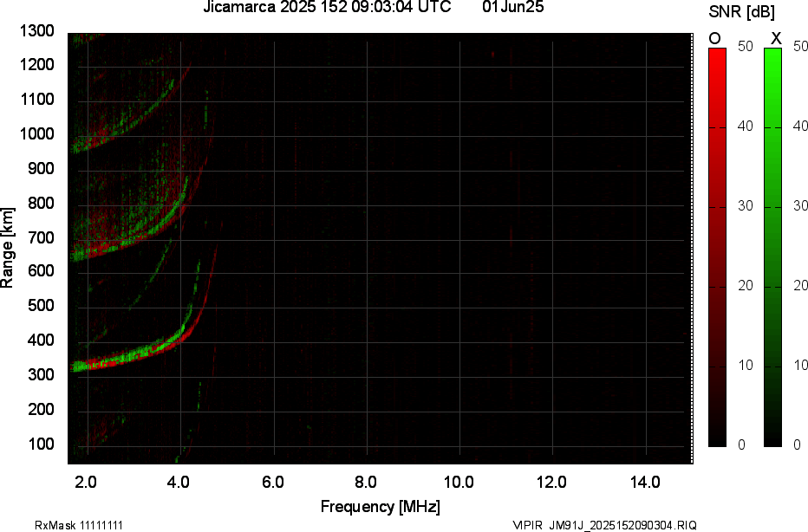Viewport: 808px width, 532px height.
Task: Click the 'O' label above the red bar
Action: point(714,39)
